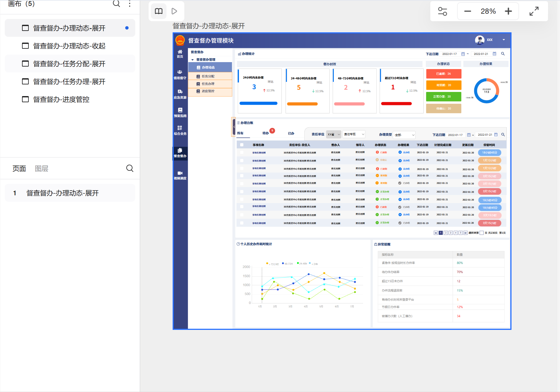Click the zoom out minus button
The height and width of the screenshot is (392, 560).
468,11
